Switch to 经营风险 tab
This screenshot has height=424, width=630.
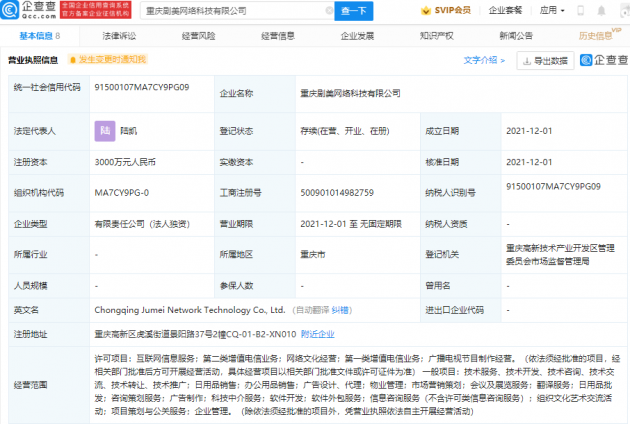click(198, 36)
